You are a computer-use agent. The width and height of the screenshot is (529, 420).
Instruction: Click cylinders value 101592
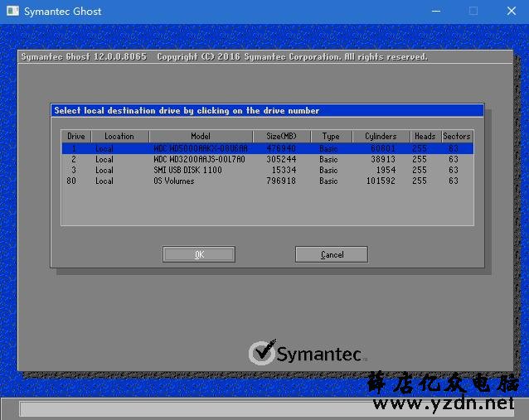(x=381, y=181)
